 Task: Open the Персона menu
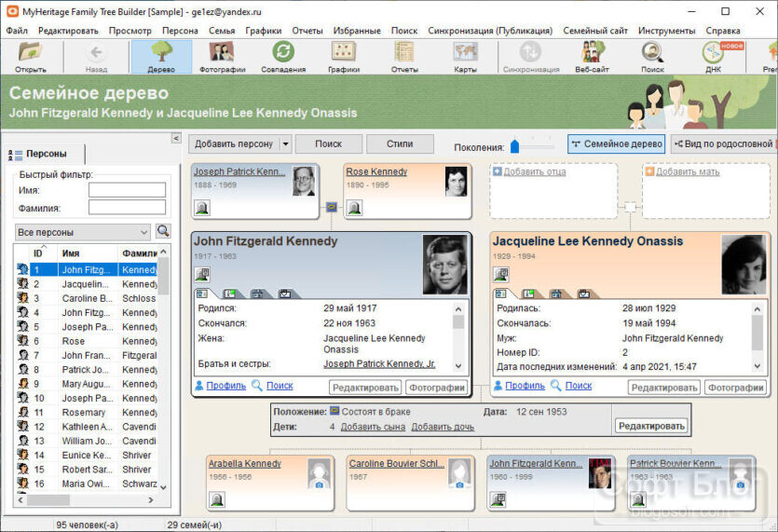[x=180, y=30]
